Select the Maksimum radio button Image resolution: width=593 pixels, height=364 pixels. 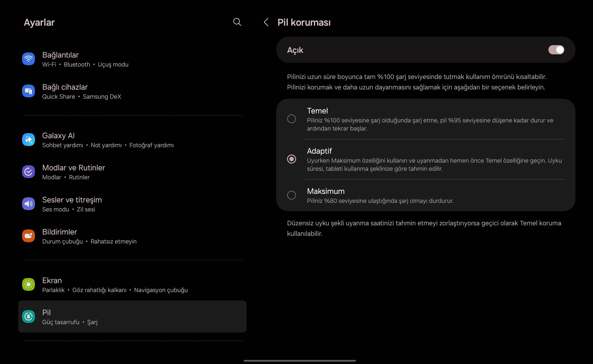[x=291, y=195]
